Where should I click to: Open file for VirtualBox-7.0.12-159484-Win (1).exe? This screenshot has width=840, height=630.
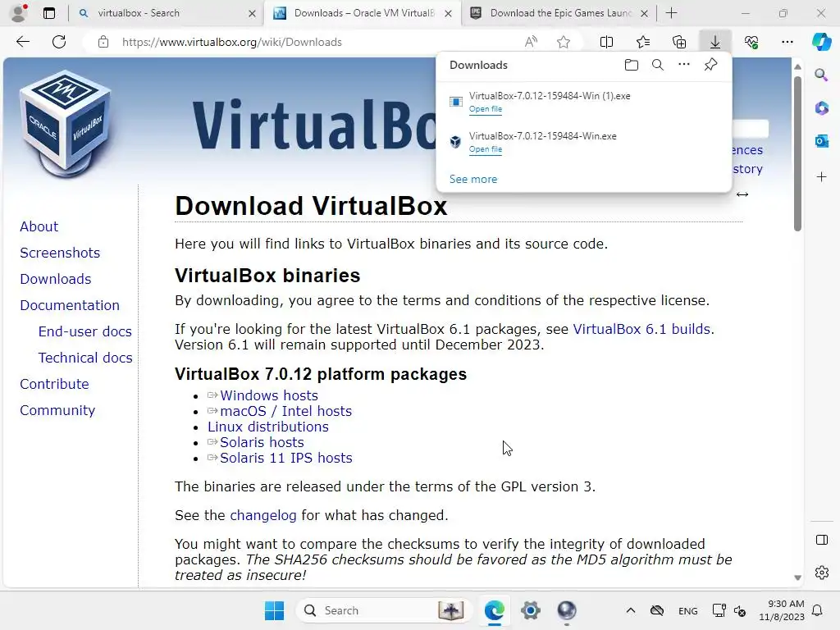tap(486, 109)
